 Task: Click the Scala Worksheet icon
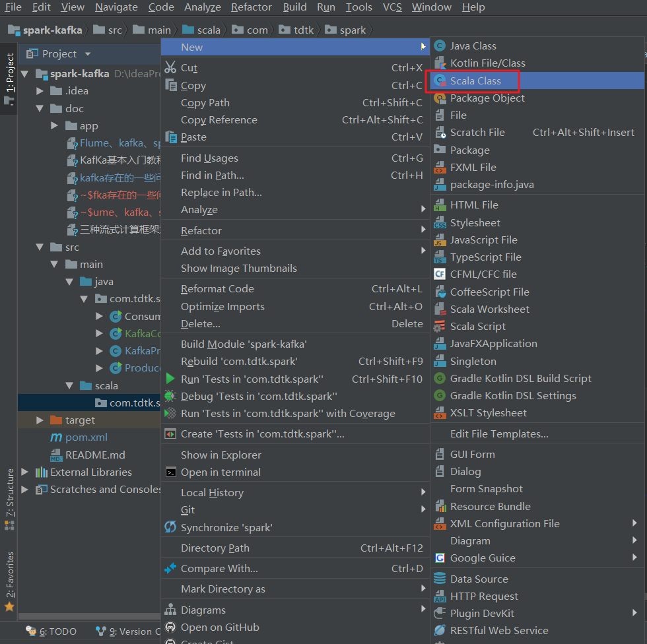click(440, 309)
